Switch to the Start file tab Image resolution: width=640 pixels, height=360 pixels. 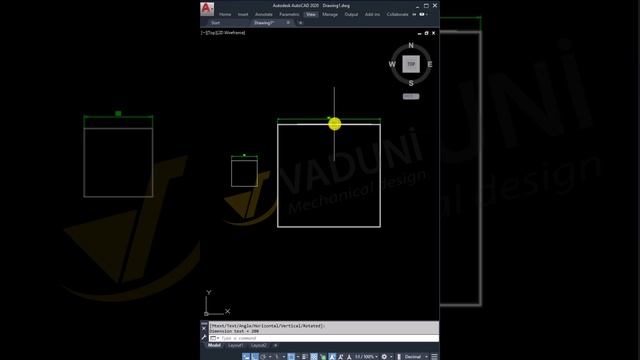[216, 23]
